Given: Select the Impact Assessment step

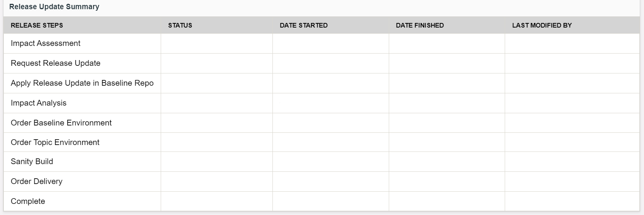Looking at the screenshot, I should pyautogui.click(x=46, y=43).
